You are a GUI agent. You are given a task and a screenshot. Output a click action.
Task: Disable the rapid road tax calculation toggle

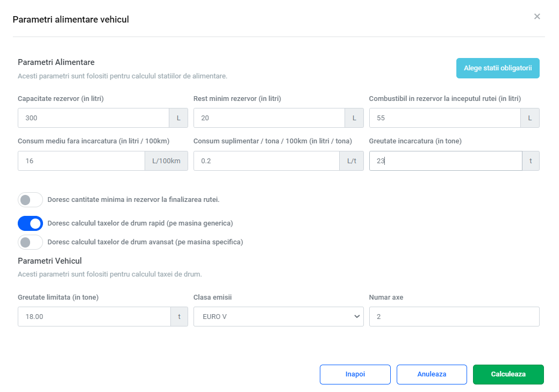pos(31,223)
